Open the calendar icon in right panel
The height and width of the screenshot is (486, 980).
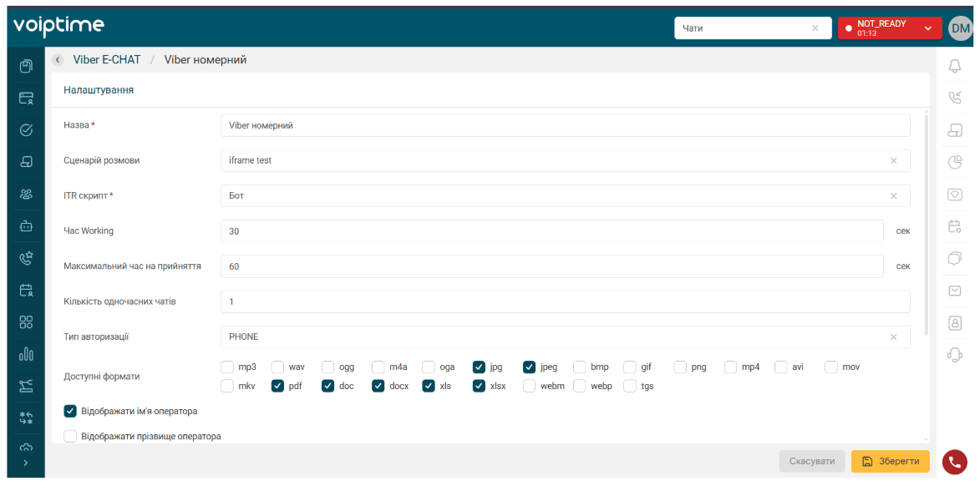(x=954, y=226)
